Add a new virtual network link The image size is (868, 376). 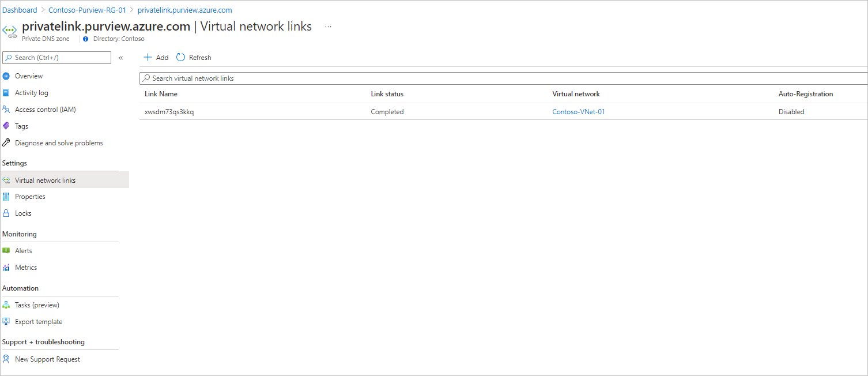pos(156,58)
